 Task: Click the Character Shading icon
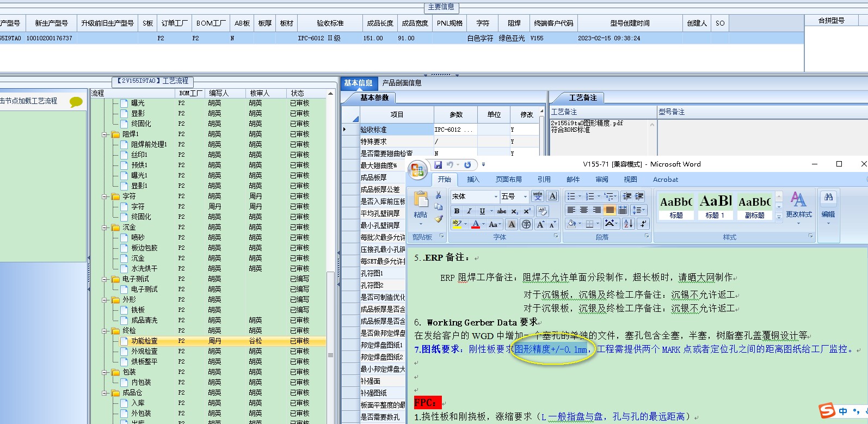[x=512, y=224]
